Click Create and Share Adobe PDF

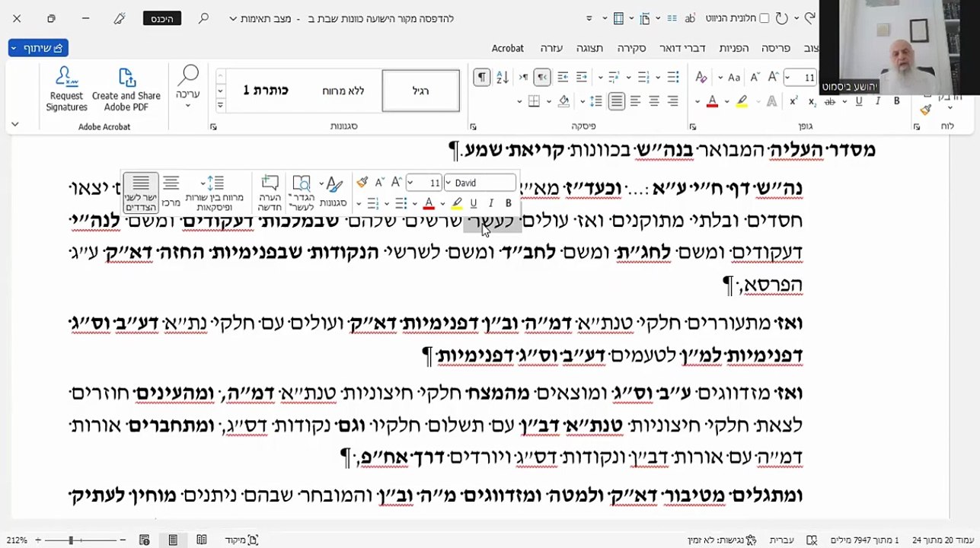click(126, 90)
